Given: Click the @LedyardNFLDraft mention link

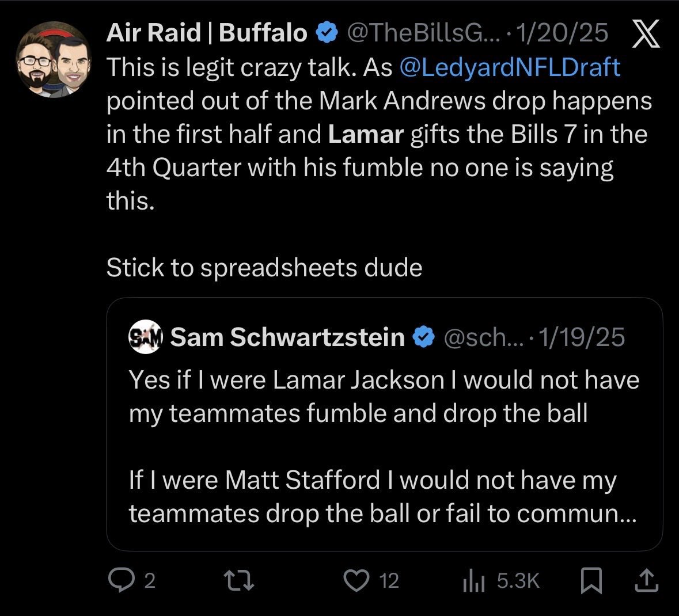Looking at the screenshot, I should point(509,67).
